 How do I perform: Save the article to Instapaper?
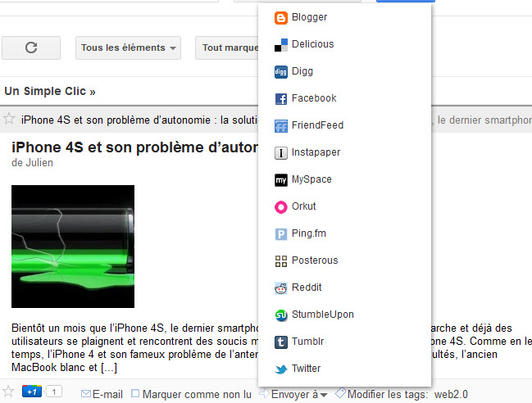point(345,152)
